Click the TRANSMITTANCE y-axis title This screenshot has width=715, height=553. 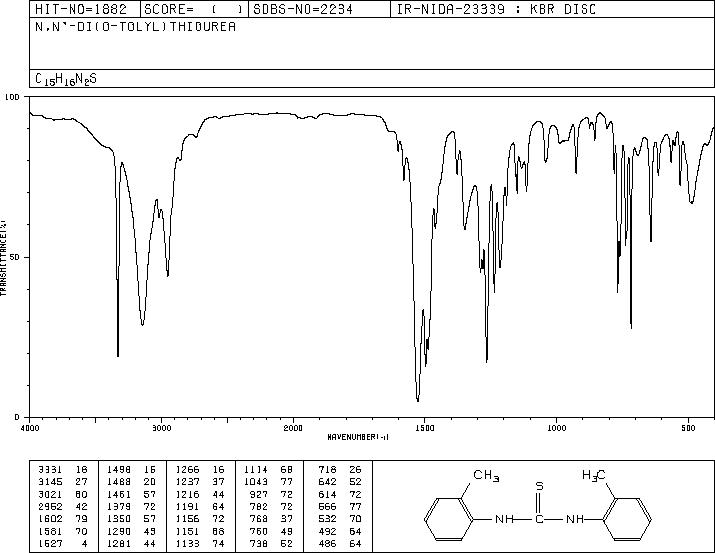[3, 258]
